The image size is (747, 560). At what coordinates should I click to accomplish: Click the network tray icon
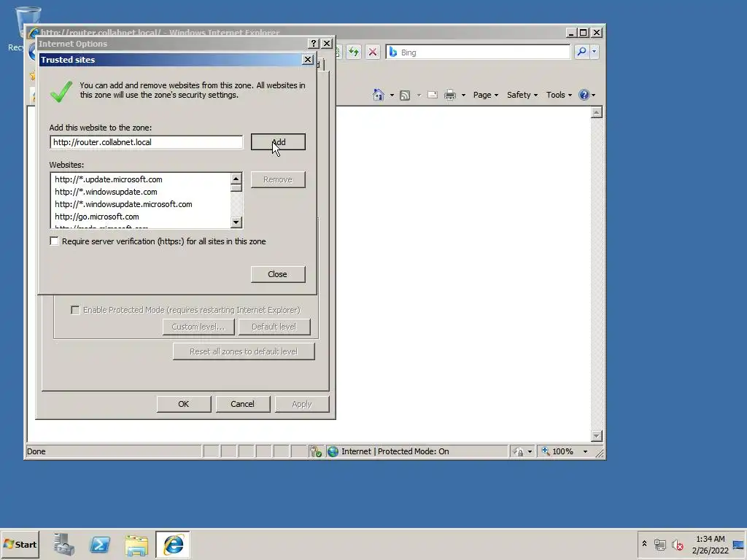point(659,544)
